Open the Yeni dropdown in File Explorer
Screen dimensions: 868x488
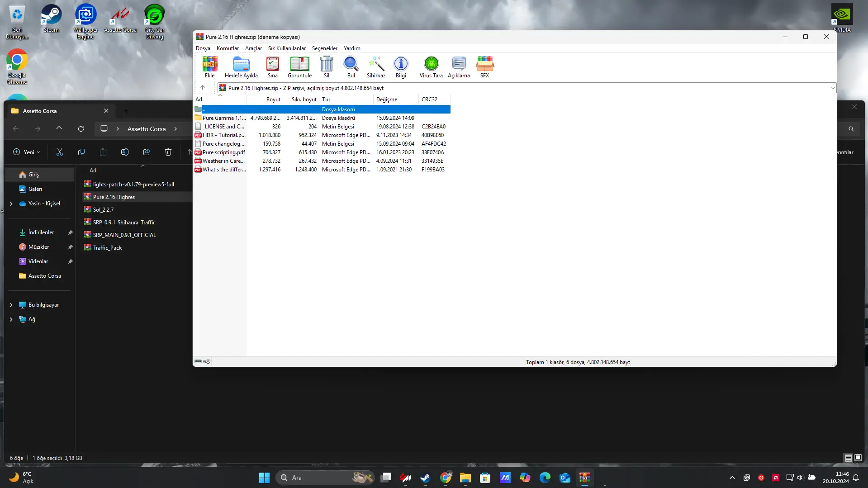27,152
